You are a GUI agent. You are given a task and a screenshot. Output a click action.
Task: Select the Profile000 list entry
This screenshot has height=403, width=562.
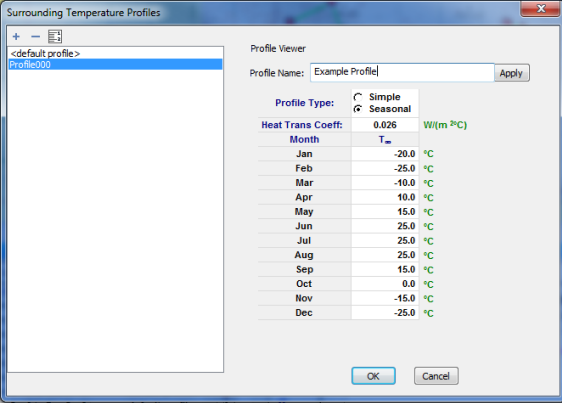115,65
